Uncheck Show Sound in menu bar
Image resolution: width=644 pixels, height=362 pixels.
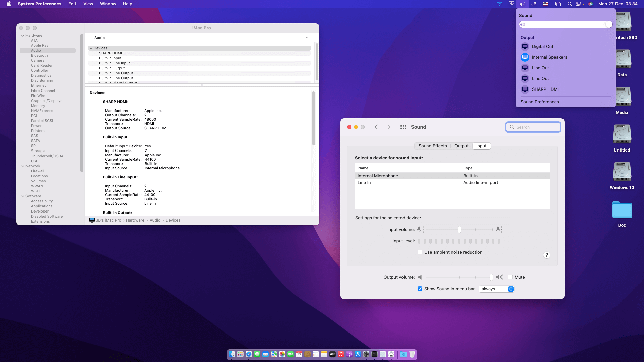tap(420, 289)
